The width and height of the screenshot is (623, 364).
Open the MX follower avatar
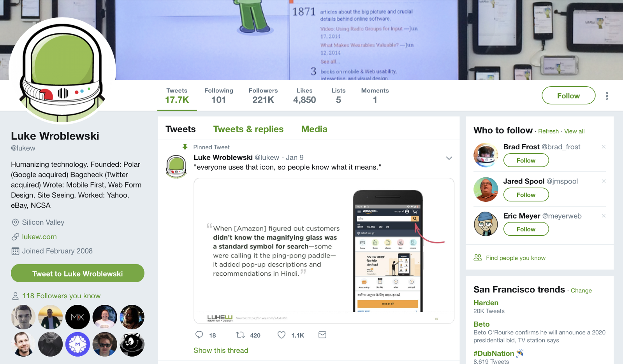[x=77, y=317]
